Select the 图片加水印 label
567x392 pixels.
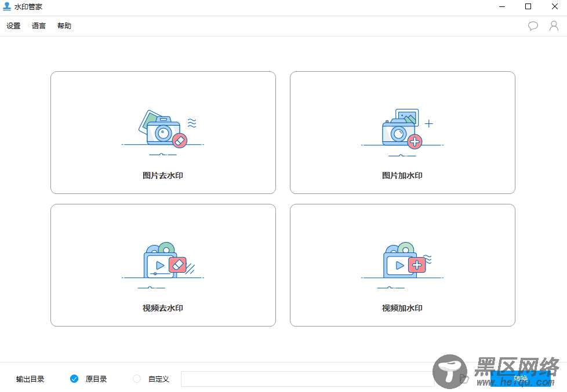click(402, 175)
